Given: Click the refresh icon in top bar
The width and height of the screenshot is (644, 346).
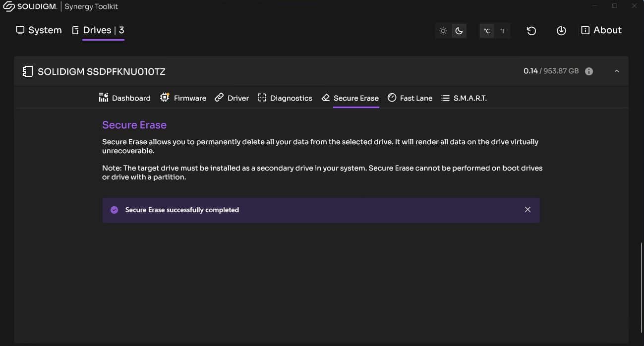Looking at the screenshot, I should (531, 31).
